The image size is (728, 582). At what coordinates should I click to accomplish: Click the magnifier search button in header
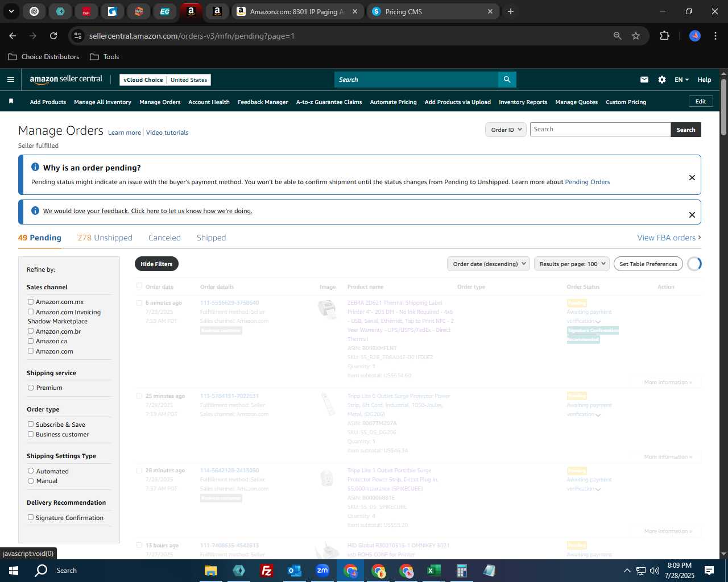(x=507, y=80)
